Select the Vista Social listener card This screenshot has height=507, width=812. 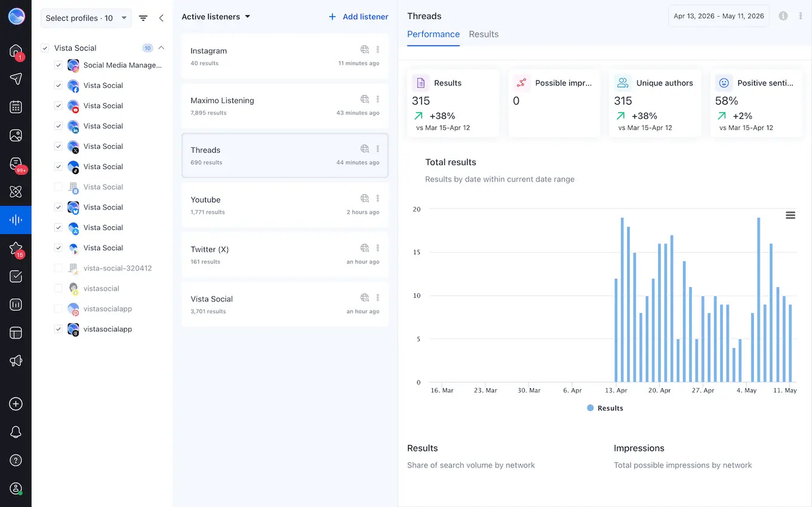[x=285, y=304]
